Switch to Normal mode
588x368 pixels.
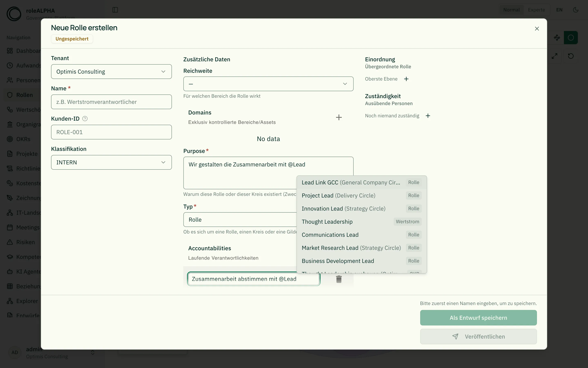[511, 10]
